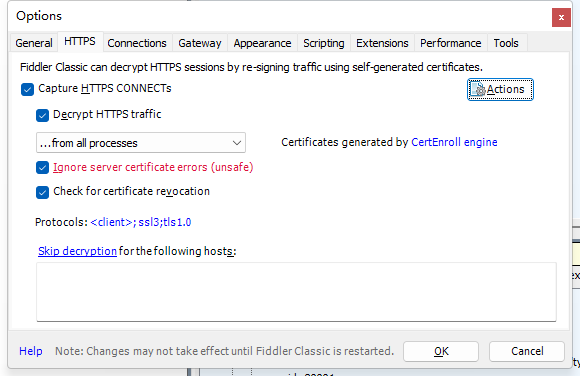Disable Ignore server certificate errors checkbox
Viewport: 580px width, 376px height.
(42, 168)
